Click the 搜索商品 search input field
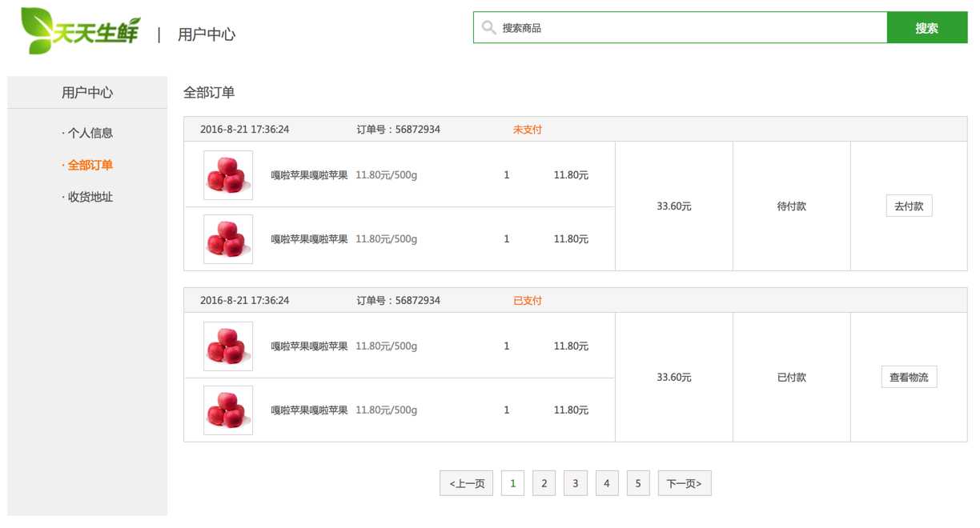Image resolution: width=980 pixels, height=528 pixels. coord(689,28)
